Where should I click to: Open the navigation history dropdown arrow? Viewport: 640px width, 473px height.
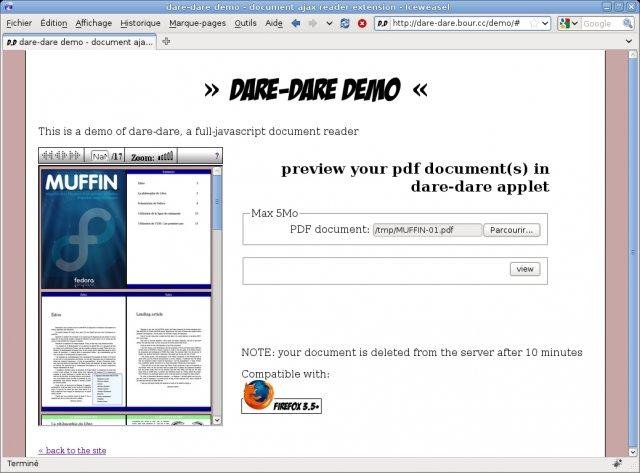coord(329,24)
